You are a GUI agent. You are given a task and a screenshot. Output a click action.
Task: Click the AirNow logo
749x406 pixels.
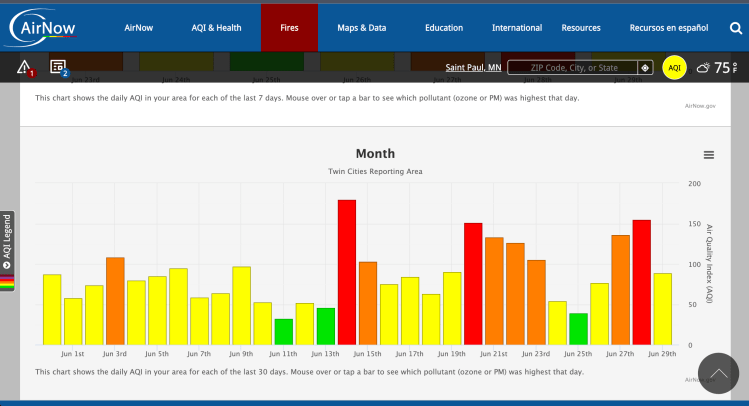point(44,27)
